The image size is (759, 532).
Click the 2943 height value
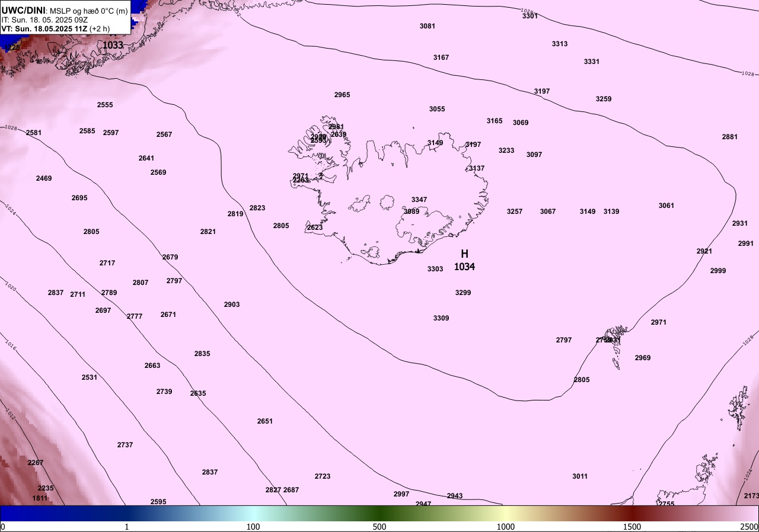(455, 496)
